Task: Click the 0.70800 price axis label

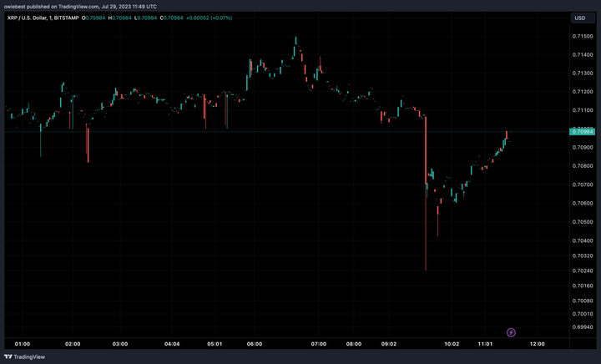Action: click(x=583, y=166)
